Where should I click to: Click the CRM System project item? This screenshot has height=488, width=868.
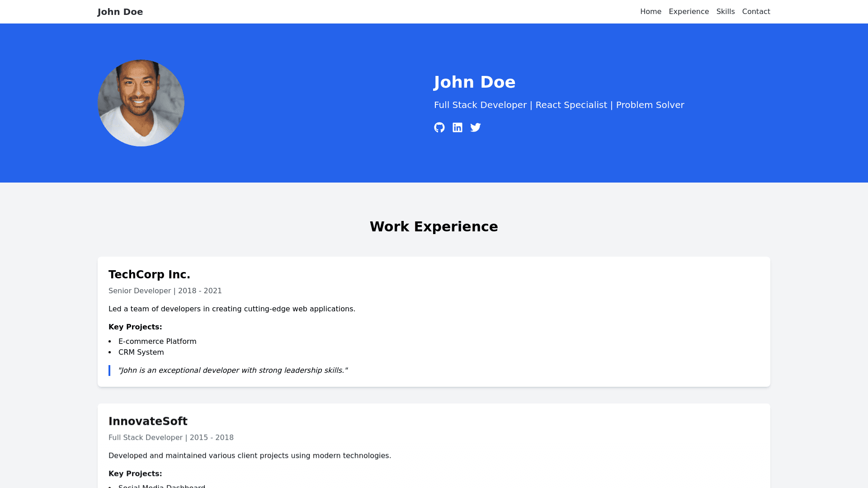click(141, 352)
